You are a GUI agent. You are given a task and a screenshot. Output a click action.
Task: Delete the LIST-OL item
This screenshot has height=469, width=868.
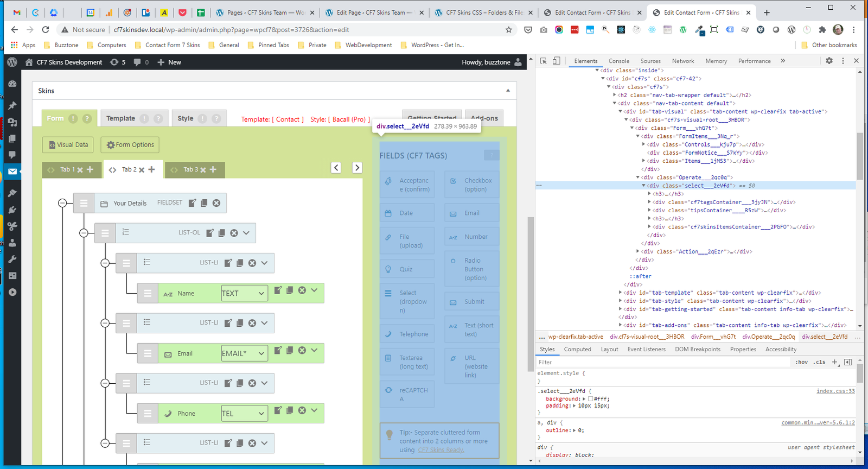coord(234,233)
